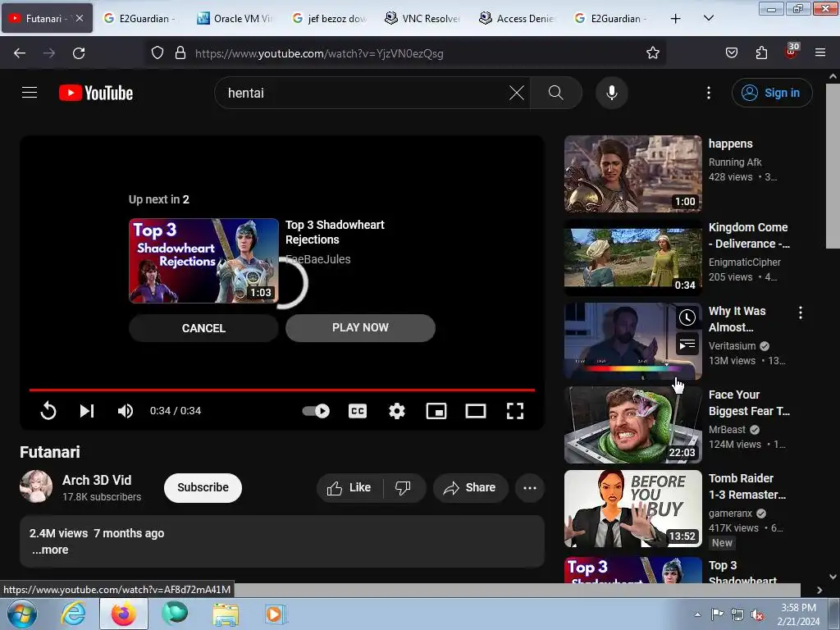Open the Arch 3D Vid channel name
This screenshot has width=840, height=630.
97,480
